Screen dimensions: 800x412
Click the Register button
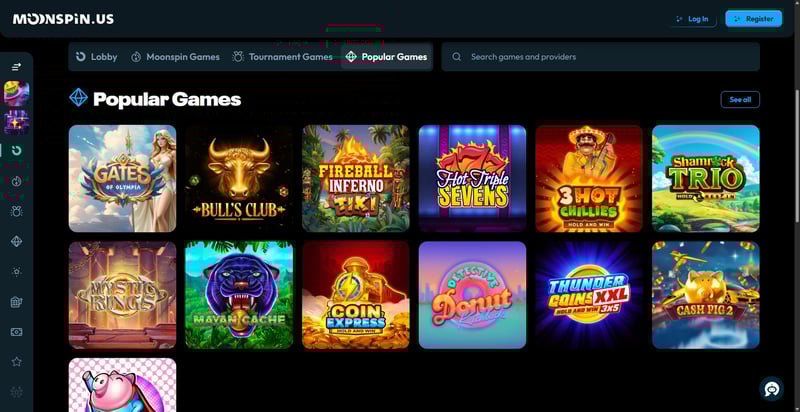tap(754, 19)
